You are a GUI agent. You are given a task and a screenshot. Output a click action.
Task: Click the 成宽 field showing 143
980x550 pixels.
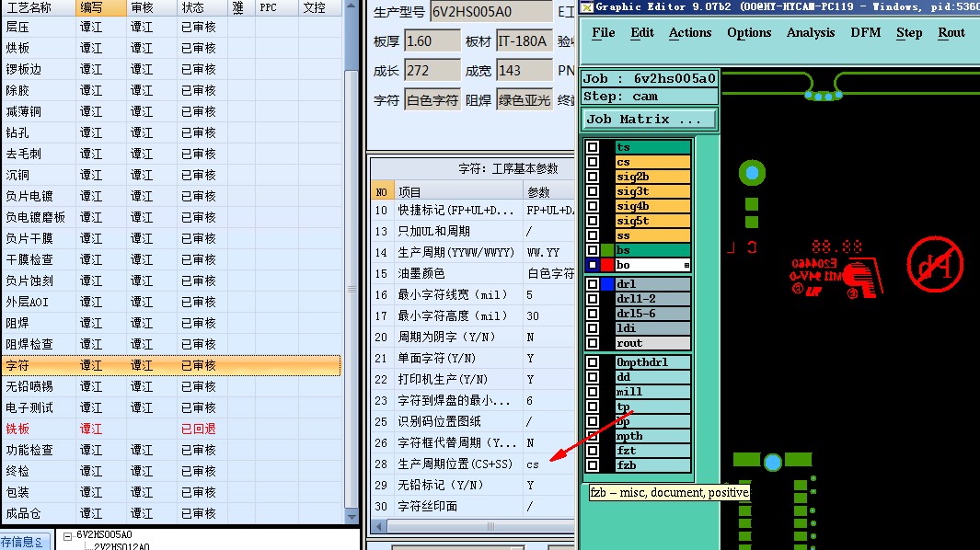[525, 71]
